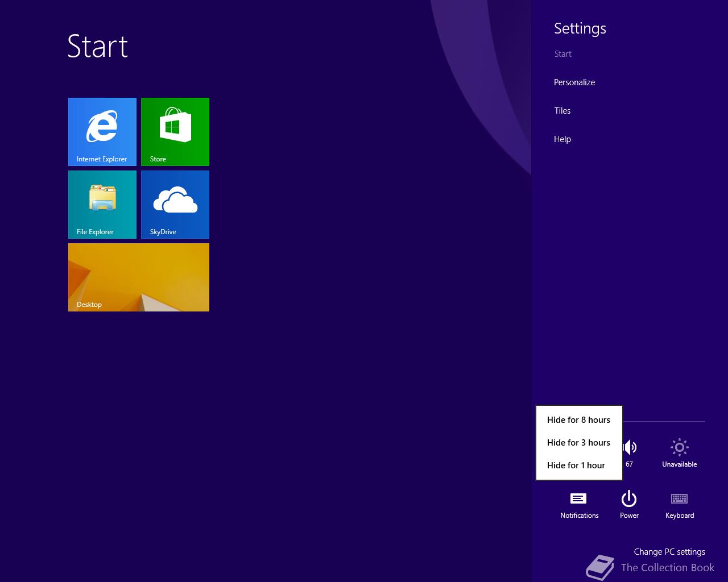Click Change PC settings link
Screen dimensions: 728x582
point(669,552)
